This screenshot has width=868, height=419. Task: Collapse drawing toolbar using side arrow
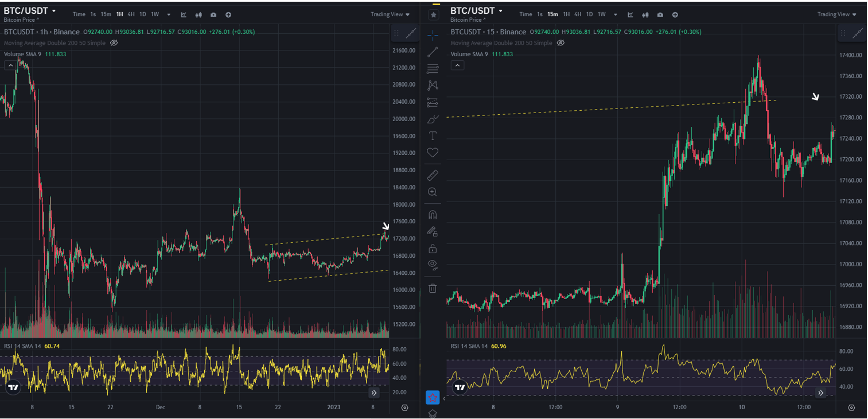tap(443, 398)
